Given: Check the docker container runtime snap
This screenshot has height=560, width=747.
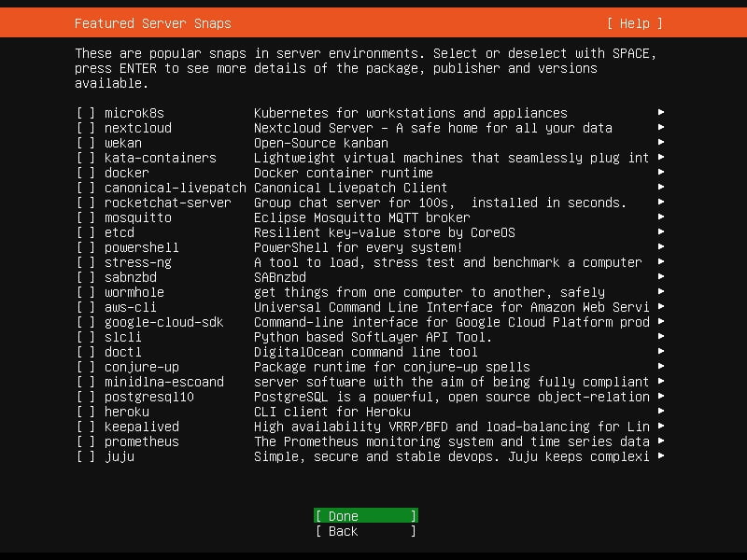Looking at the screenshot, I should coord(85,173).
